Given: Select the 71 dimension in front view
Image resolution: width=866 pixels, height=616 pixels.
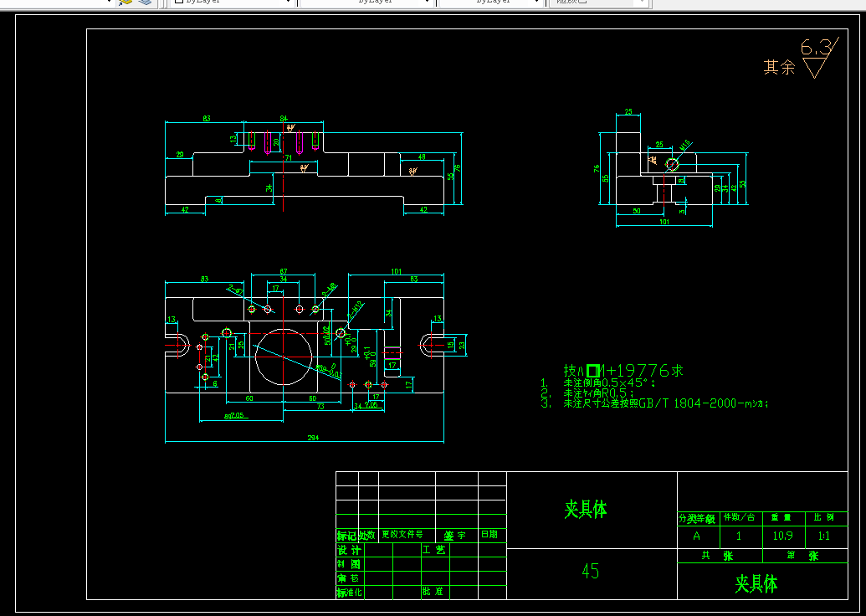Looking at the screenshot, I should (x=288, y=158).
